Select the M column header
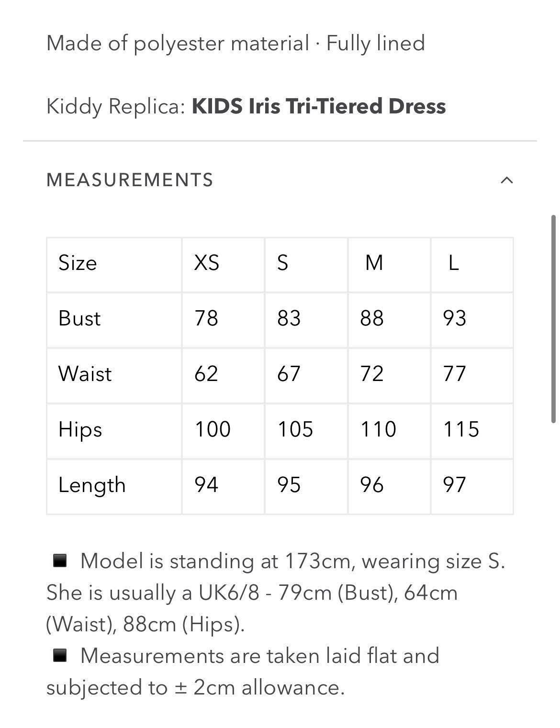 (374, 263)
